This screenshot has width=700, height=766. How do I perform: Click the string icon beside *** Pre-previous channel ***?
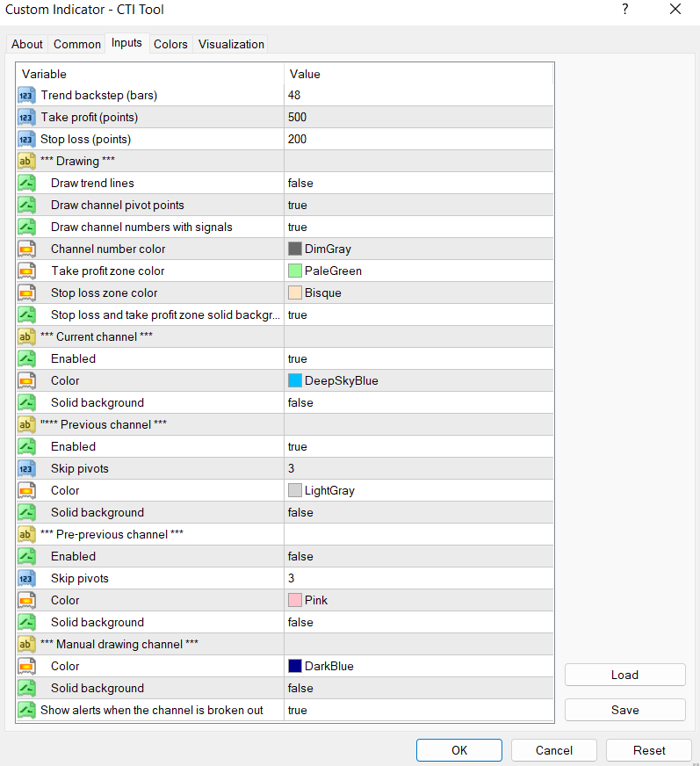click(26, 534)
